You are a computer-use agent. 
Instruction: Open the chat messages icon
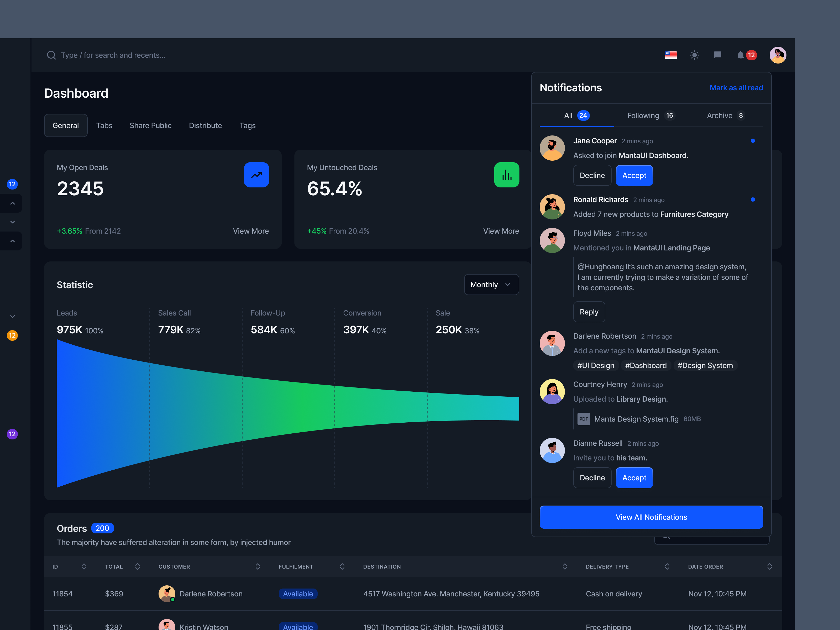[717, 55]
